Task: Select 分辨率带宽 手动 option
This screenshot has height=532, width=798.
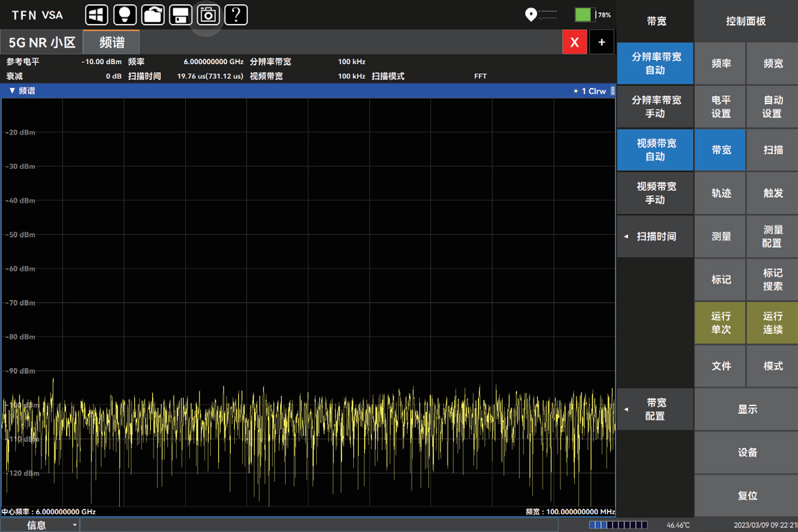Action: tap(655, 107)
